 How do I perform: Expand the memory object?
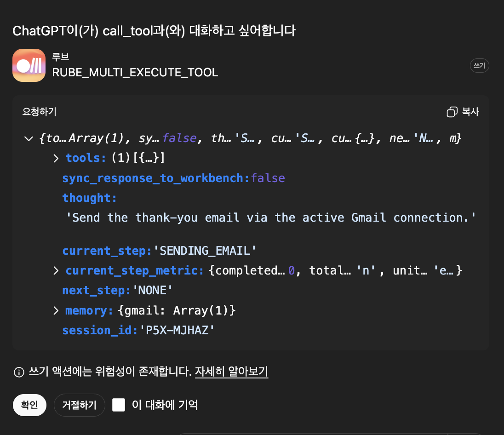pos(56,310)
